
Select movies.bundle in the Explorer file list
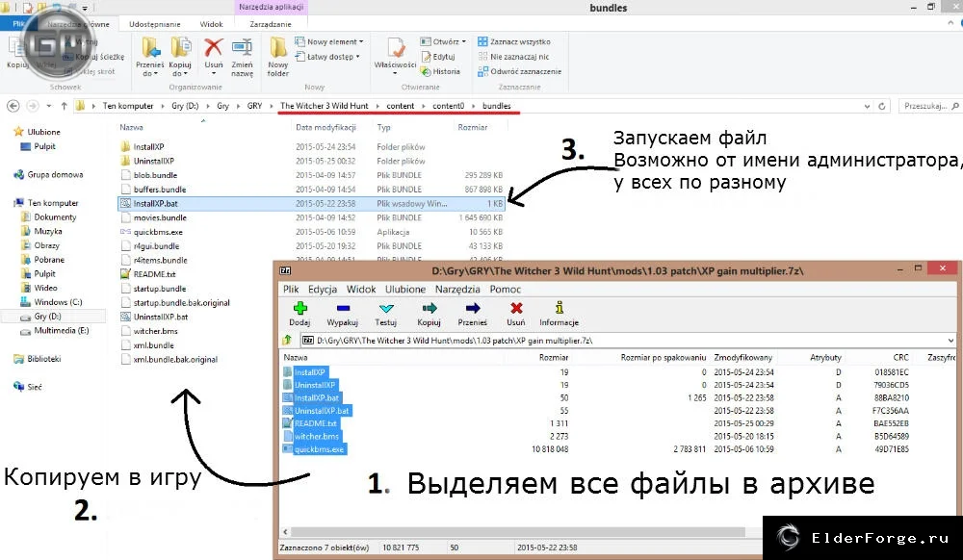[160, 217]
